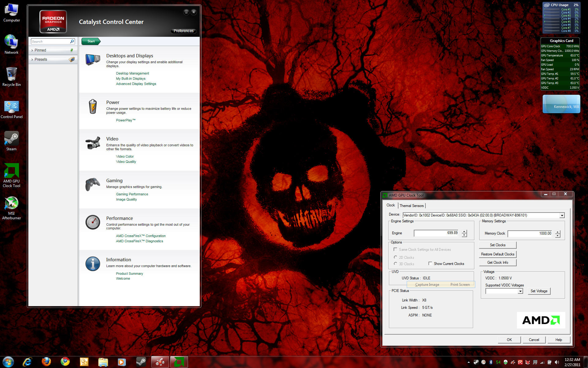Decrease Memory Clock with down arrow

(x=558, y=236)
